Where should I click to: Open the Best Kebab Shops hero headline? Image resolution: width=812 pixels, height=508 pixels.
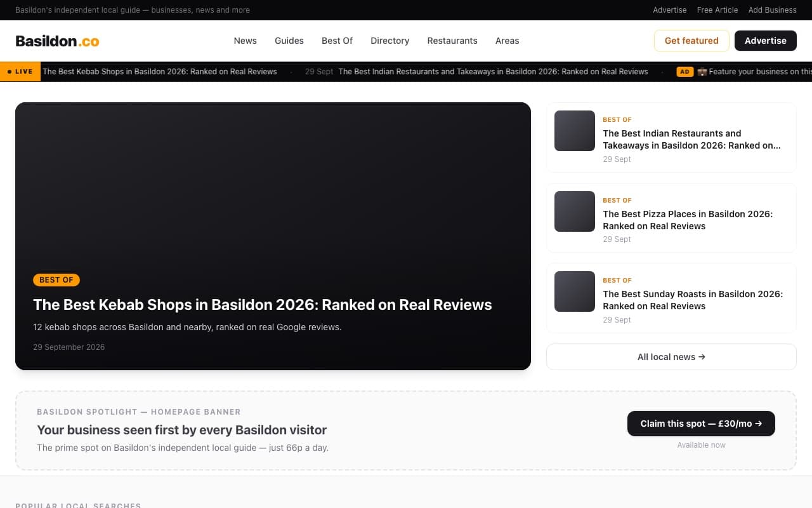(x=263, y=305)
